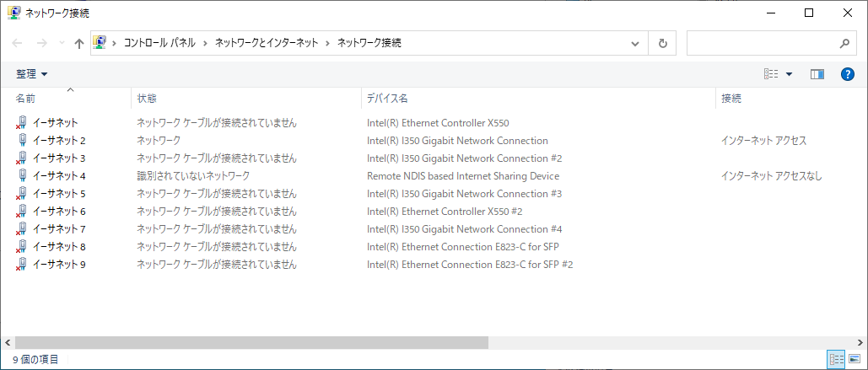
Task: Navigate to ネットワークとインターネット breadcrumb
Action: [x=267, y=43]
